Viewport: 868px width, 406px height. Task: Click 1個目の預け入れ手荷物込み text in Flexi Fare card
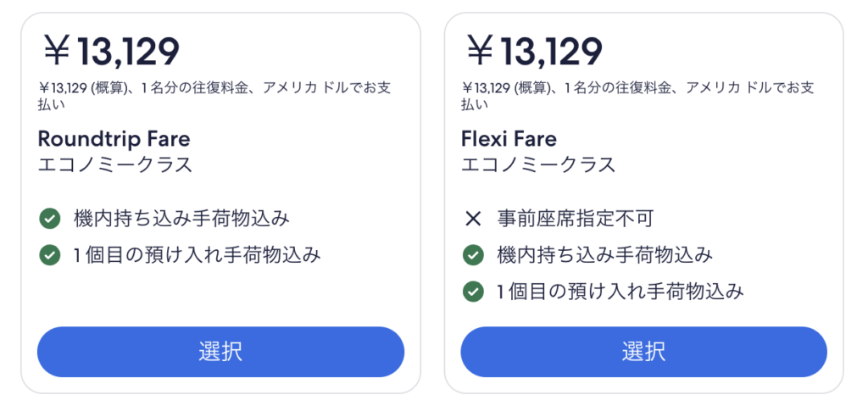click(x=620, y=292)
